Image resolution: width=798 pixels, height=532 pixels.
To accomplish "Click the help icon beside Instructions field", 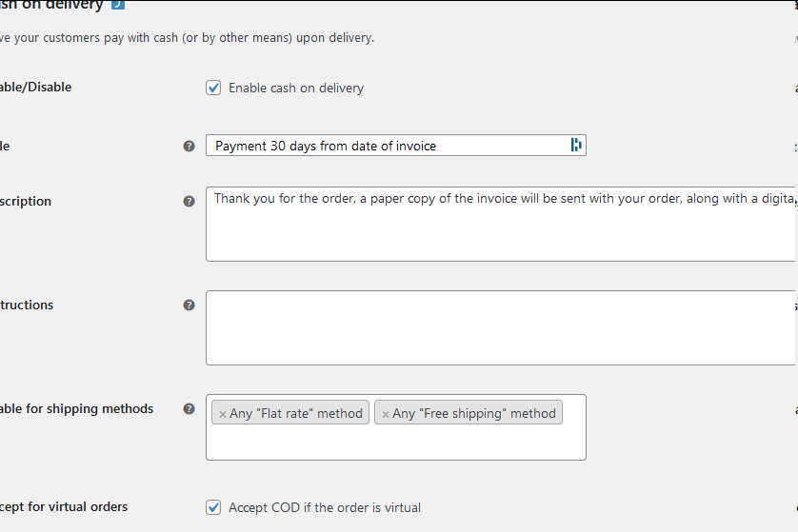I will tap(189, 305).
